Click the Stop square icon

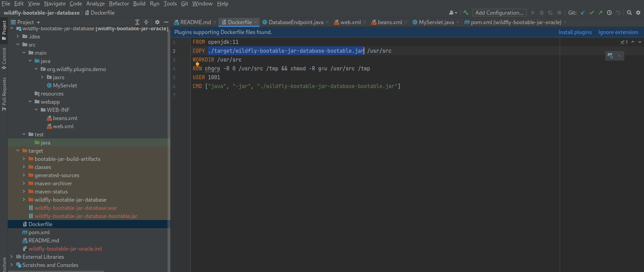tap(559, 13)
